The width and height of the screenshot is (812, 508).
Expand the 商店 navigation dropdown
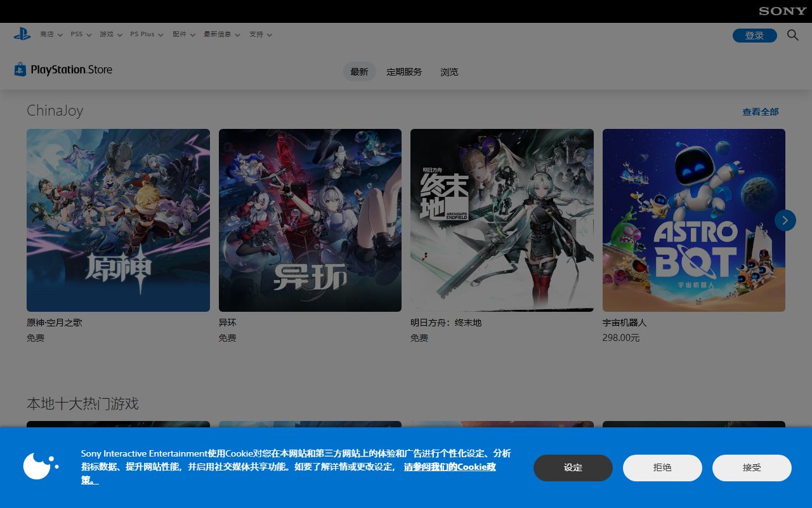click(x=51, y=34)
